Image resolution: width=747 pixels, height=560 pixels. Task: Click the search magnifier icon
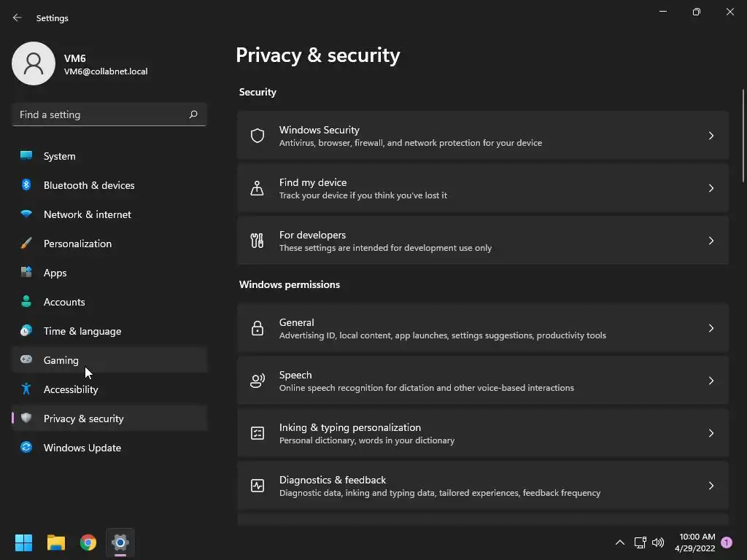point(193,114)
